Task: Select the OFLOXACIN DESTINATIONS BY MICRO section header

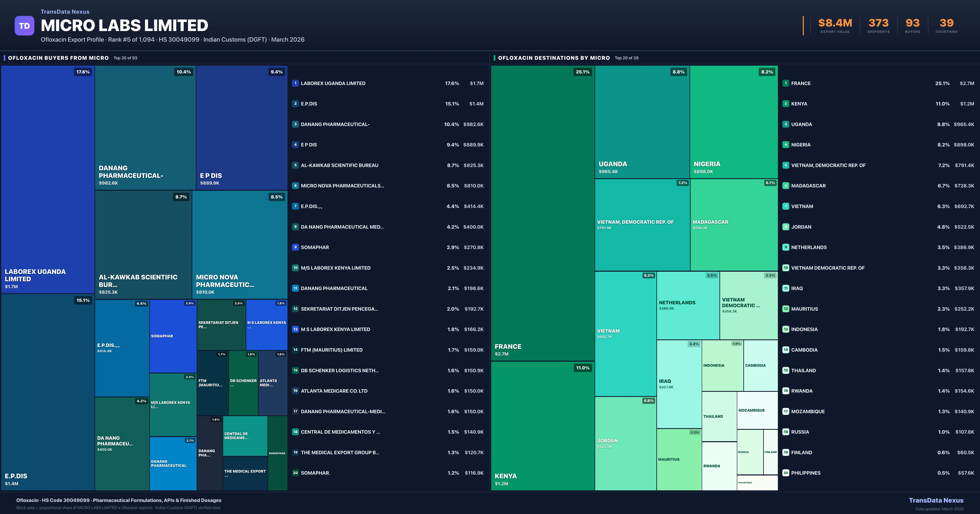Action: click(x=553, y=58)
